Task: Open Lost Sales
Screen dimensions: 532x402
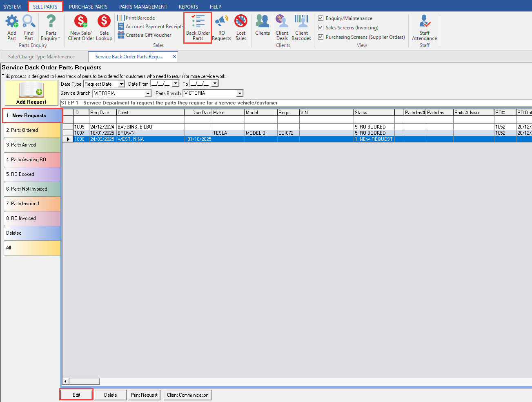Action: click(241, 27)
